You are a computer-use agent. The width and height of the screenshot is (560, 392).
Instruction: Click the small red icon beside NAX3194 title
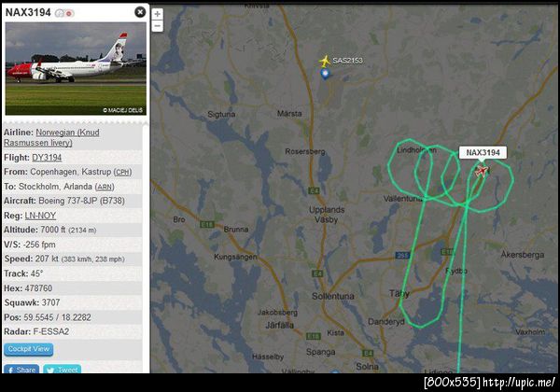(70, 14)
